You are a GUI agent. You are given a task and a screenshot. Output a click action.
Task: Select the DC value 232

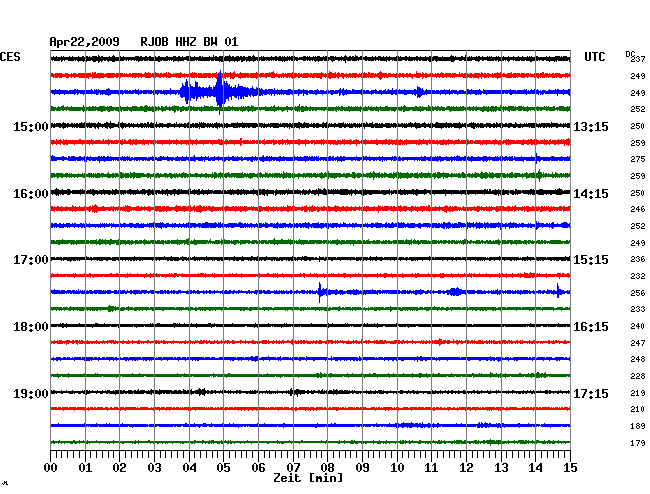[x=638, y=276]
